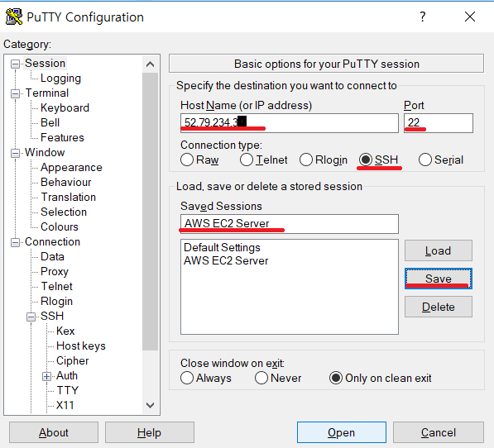This screenshot has height=448, width=494.
Task: Collapse the Session tree node
Action: pos(15,64)
